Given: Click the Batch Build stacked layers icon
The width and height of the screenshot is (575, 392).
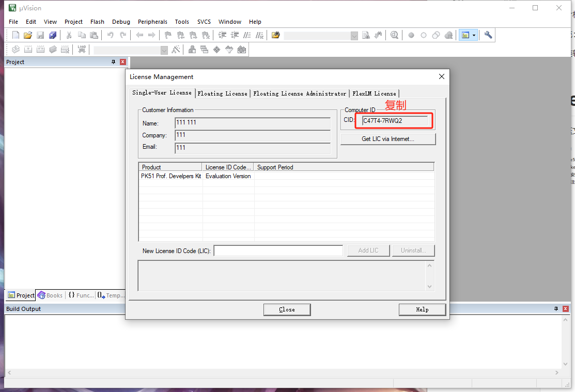Looking at the screenshot, I should click(53, 50).
